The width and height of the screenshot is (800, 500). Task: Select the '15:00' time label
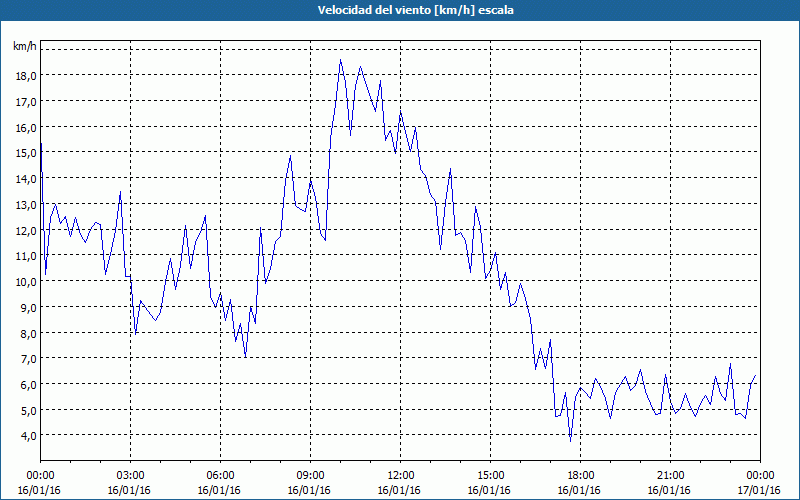click(490, 476)
